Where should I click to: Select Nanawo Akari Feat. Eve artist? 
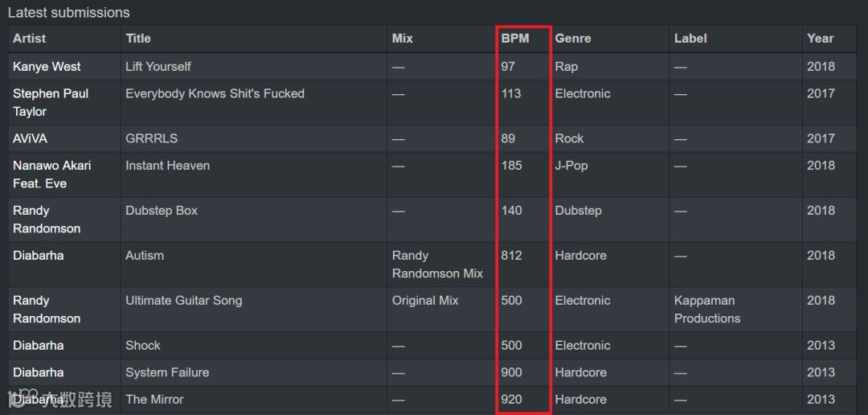pyautogui.click(x=52, y=175)
